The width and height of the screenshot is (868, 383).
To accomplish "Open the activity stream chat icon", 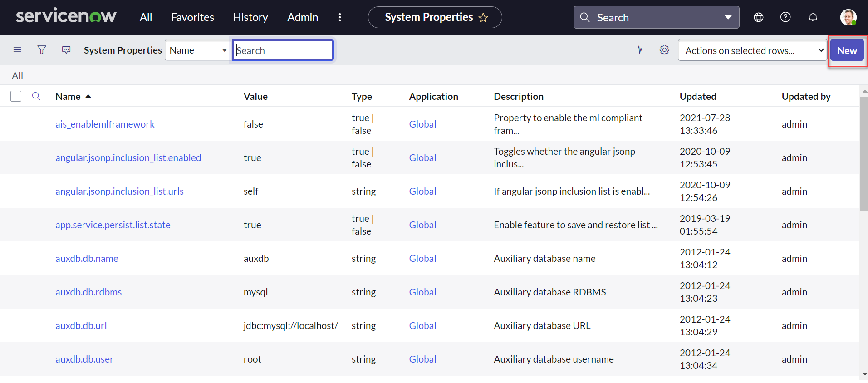I will click(x=66, y=50).
